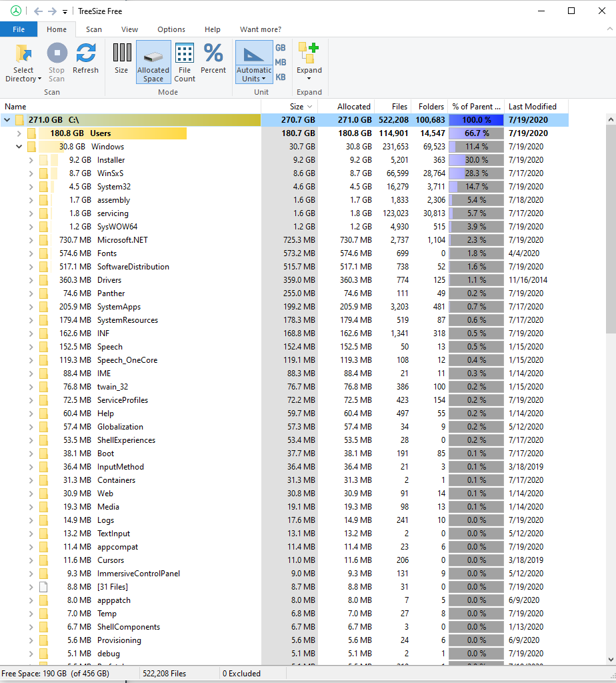Click the [31 Files] file icon

click(x=43, y=587)
